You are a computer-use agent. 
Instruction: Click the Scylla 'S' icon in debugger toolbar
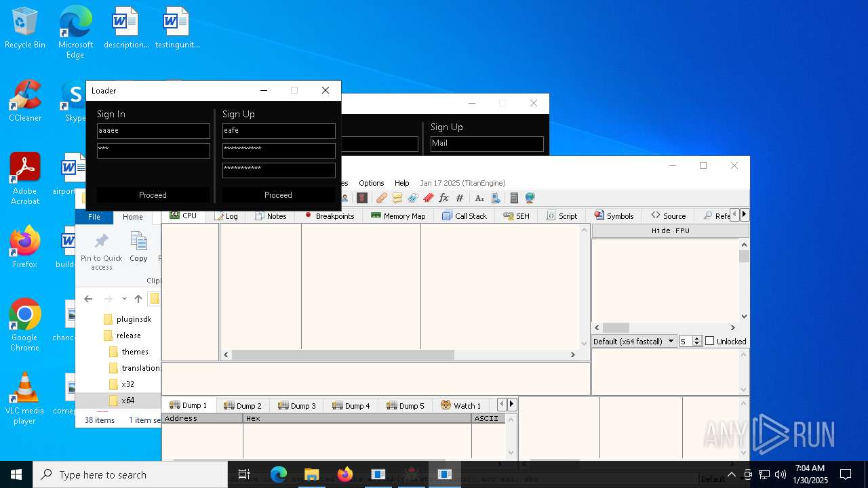point(362,198)
